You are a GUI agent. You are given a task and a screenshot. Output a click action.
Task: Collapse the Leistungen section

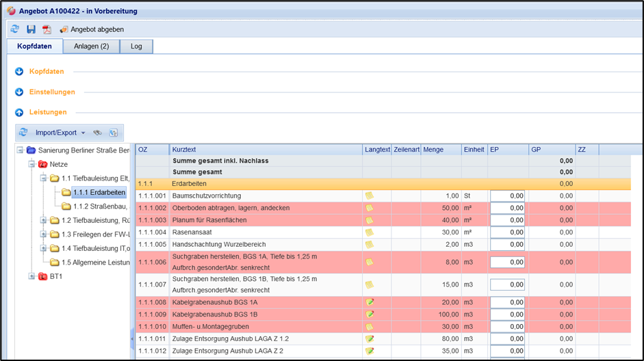pyautogui.click(x=19, y=112)
